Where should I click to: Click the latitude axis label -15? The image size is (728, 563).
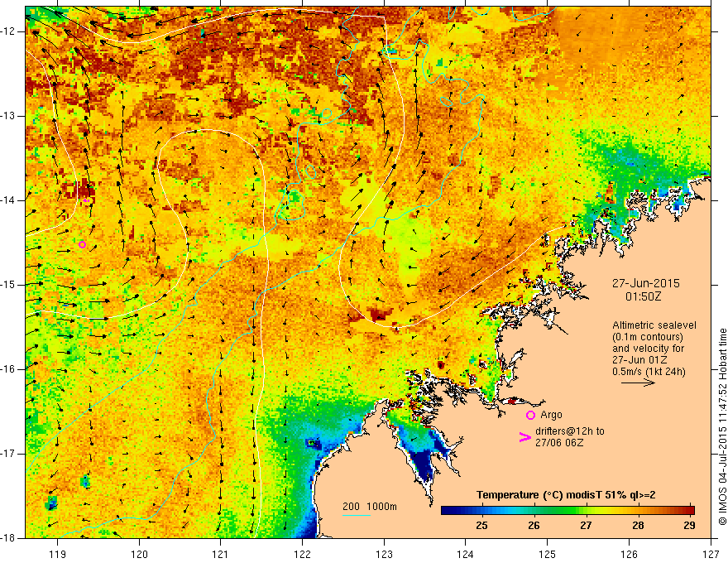point(9,285)
